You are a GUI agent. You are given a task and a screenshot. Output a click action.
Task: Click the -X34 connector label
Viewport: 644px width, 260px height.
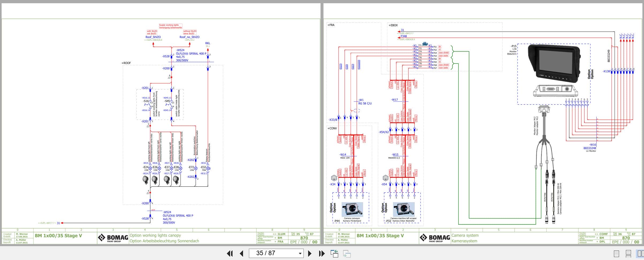click(x=332, y=184)
